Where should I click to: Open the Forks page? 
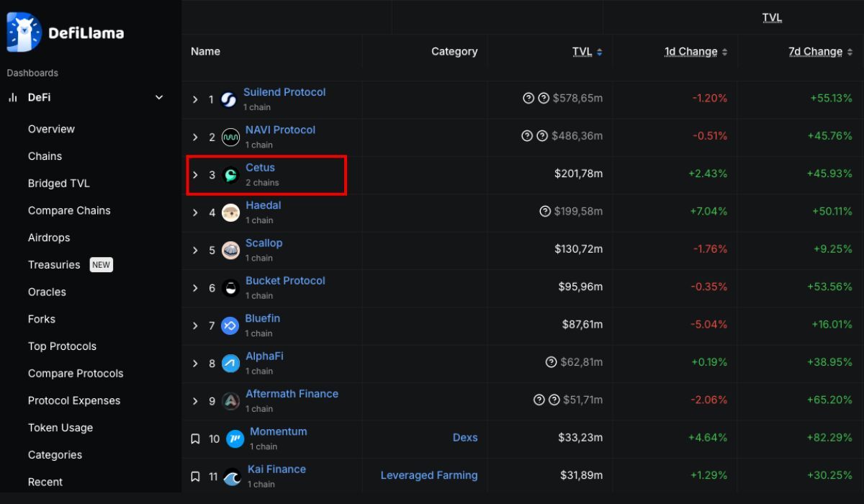point(42,319)
